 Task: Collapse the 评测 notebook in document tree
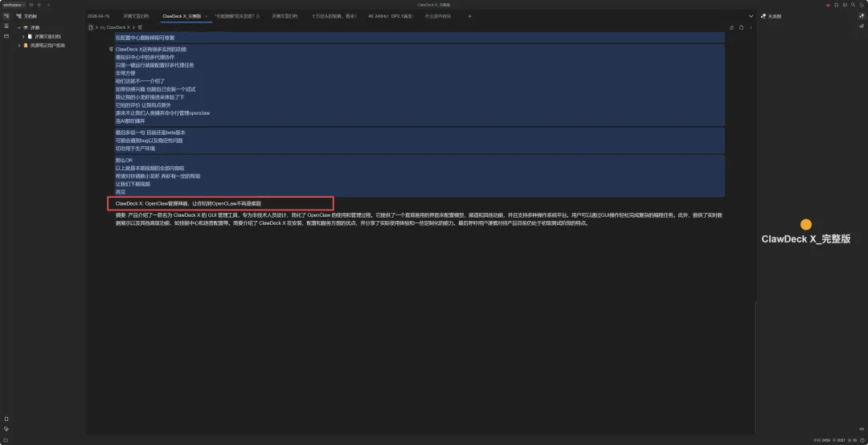18,27
